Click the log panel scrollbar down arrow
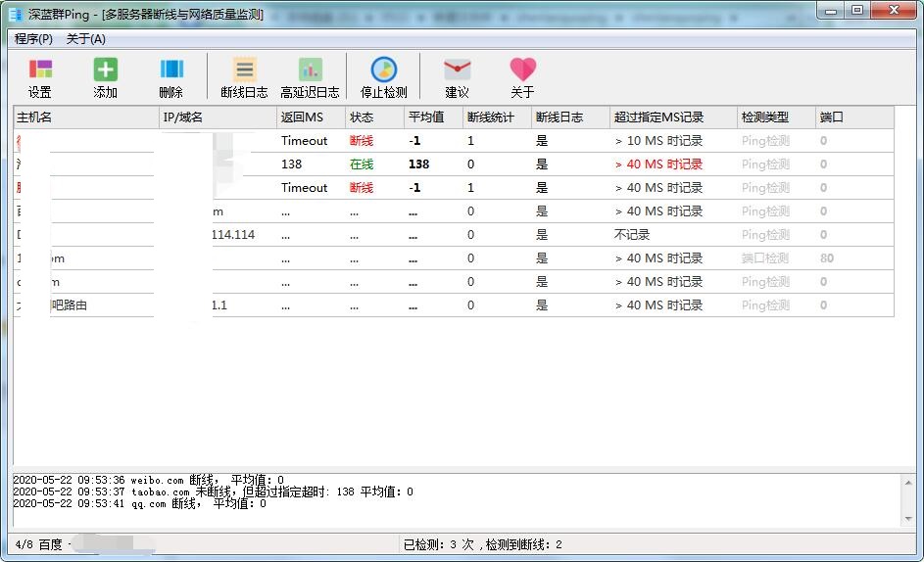The width and height of the screenshot is (924, 562). (x=908, y=519)
